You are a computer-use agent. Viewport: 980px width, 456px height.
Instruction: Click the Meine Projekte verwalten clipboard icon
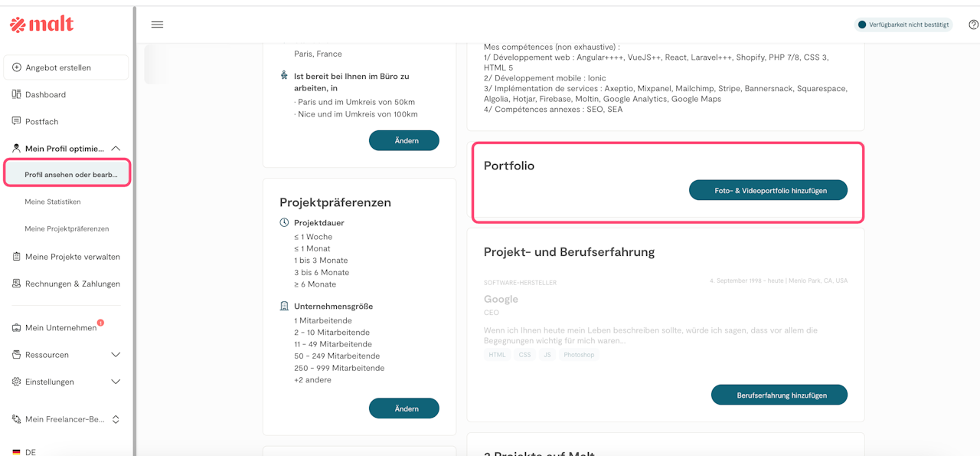pyautogui.click(x=17, y=257)
